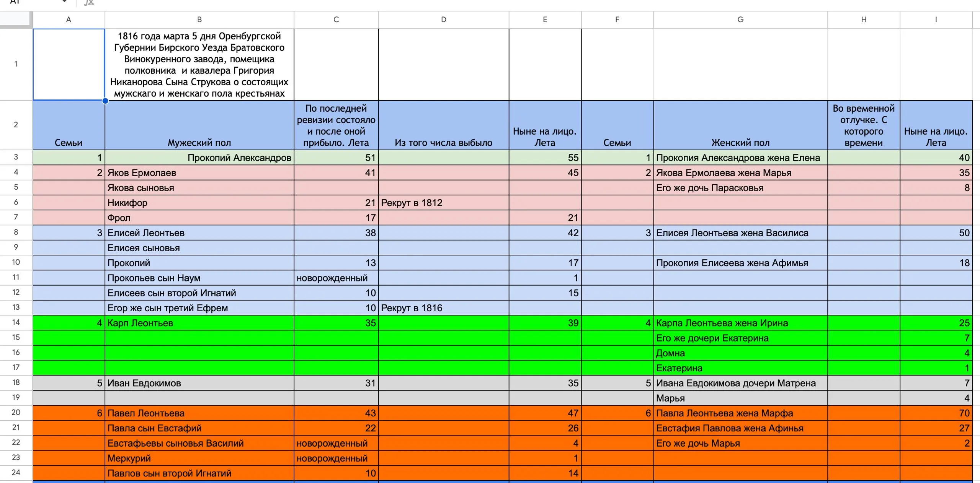Select the cell 'Фрол'
This screenshot has height=483, width=980.
click(199, 218)
